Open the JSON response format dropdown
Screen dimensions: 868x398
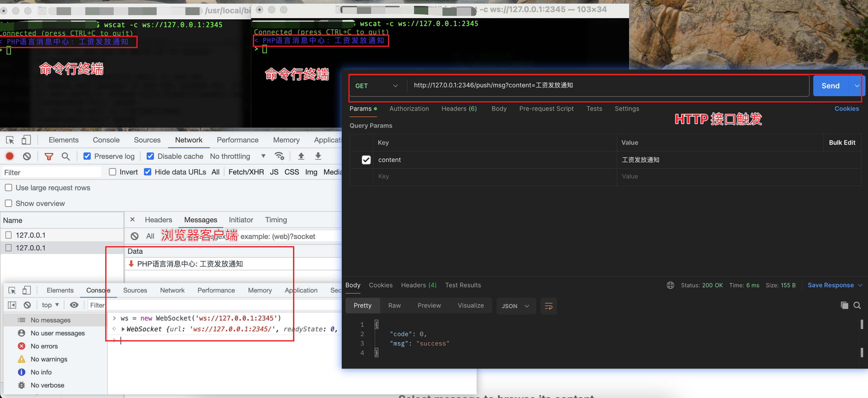[516, 306]
